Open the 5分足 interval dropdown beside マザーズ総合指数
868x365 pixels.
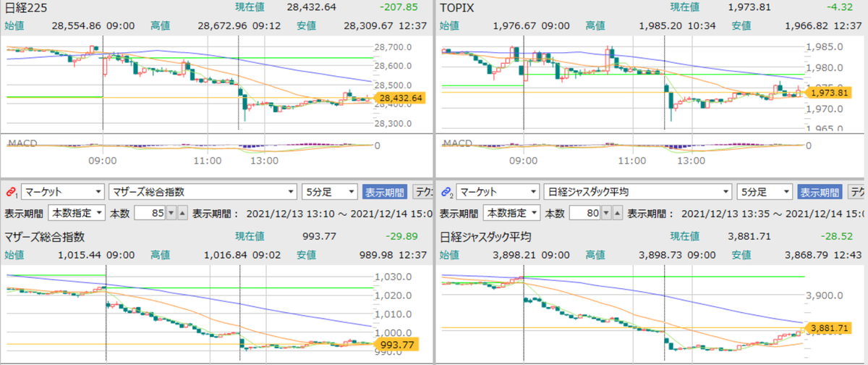point(330,192)
